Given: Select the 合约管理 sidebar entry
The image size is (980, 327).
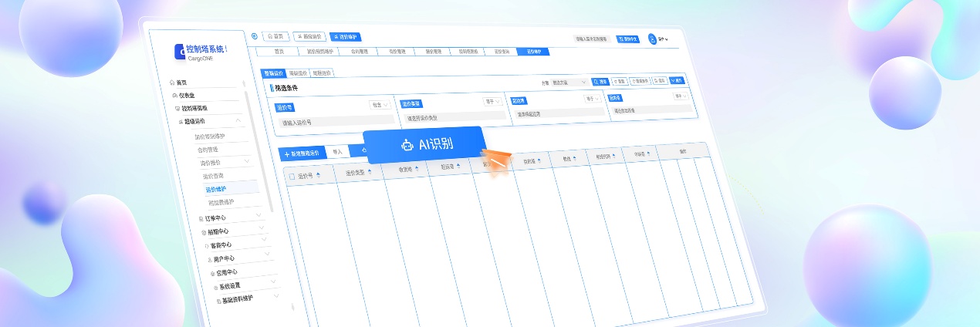Looking at the screenshot, I should (x=208, y=149).
